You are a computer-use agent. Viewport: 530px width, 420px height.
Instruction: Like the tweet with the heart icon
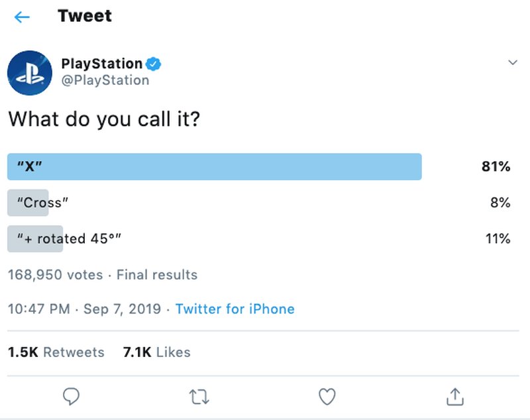327,397
